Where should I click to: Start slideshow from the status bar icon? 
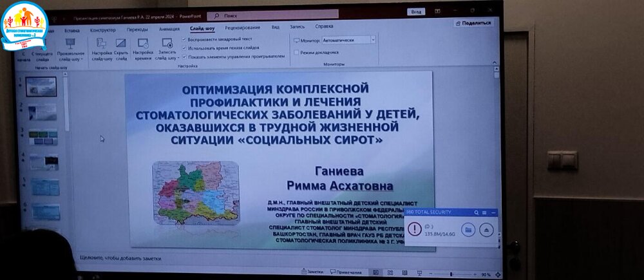(419, 273)
